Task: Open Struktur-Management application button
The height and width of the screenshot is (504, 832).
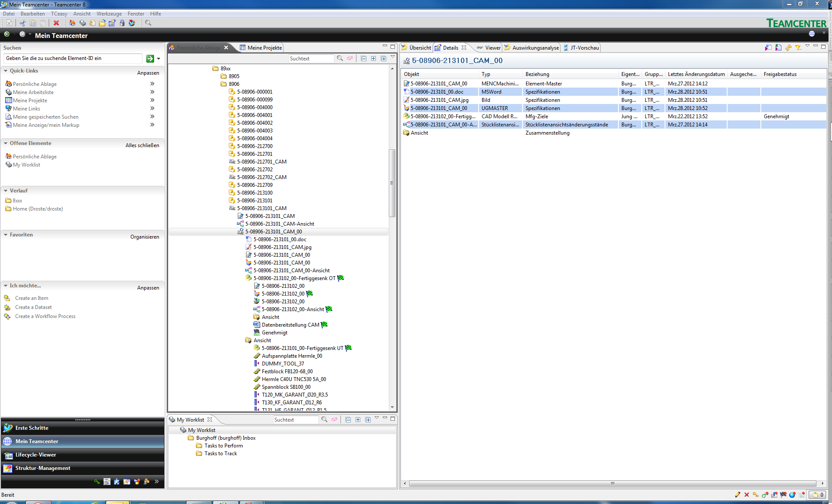Action: pyautogui.click(x=82, y=468)
